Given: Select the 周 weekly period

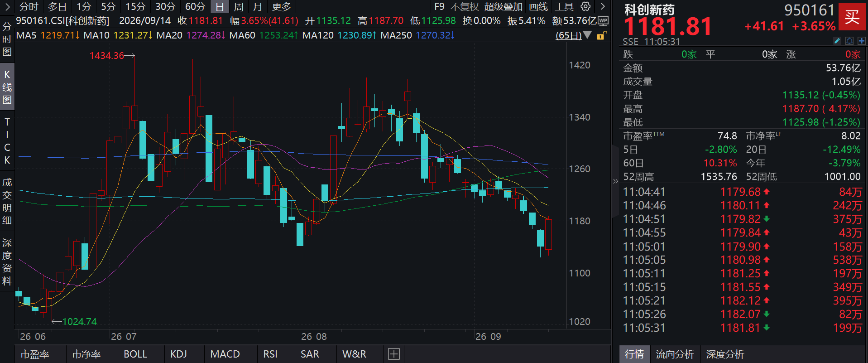Looking at the screenshot, I should click(x=239, y=6).
